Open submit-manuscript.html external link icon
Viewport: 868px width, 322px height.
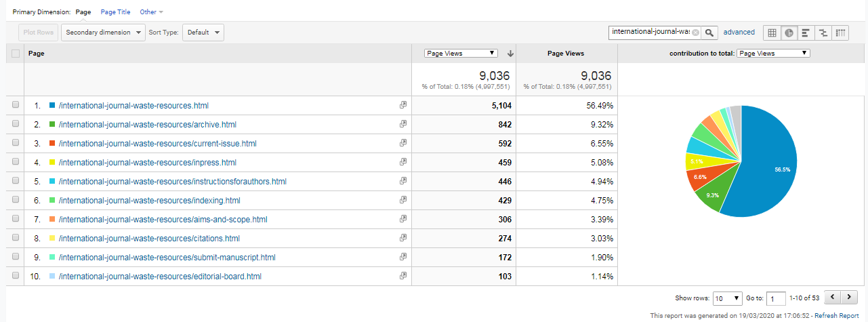[403, 257]
